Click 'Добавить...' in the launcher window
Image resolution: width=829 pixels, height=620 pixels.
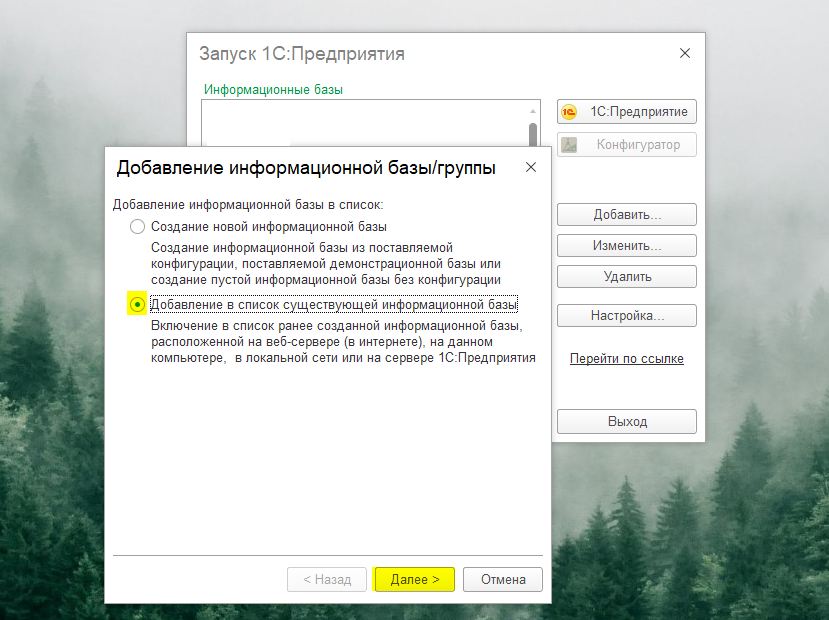627,215
